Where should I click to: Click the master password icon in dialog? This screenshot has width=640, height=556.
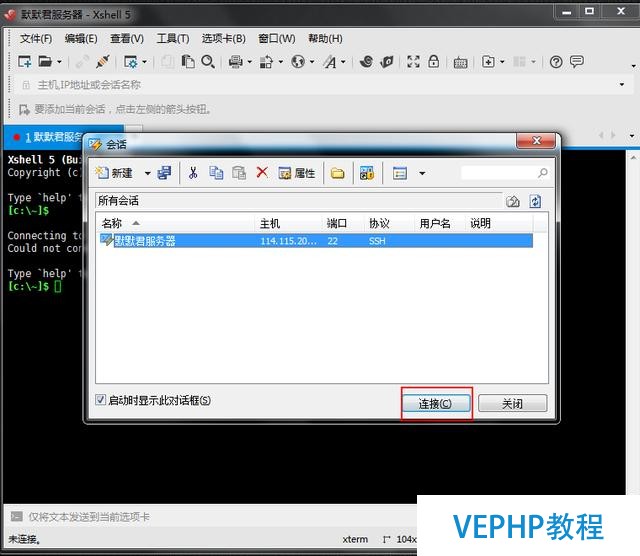[367, 173]
